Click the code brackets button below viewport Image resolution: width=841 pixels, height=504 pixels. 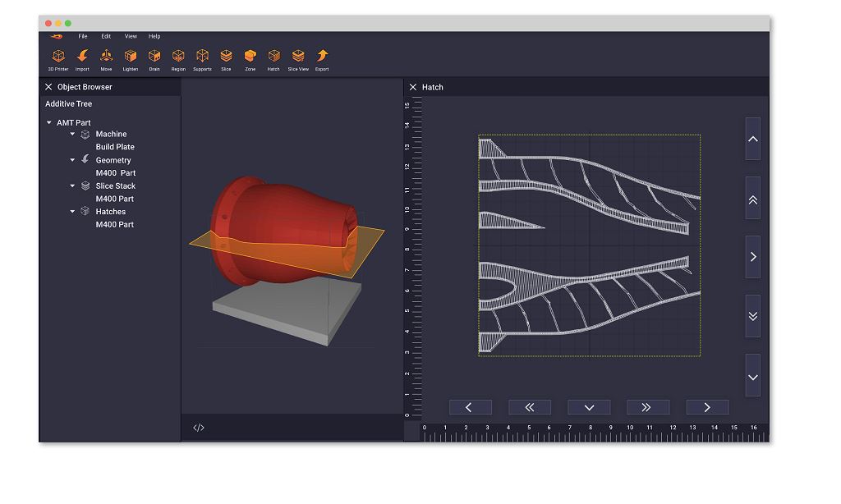199,428
